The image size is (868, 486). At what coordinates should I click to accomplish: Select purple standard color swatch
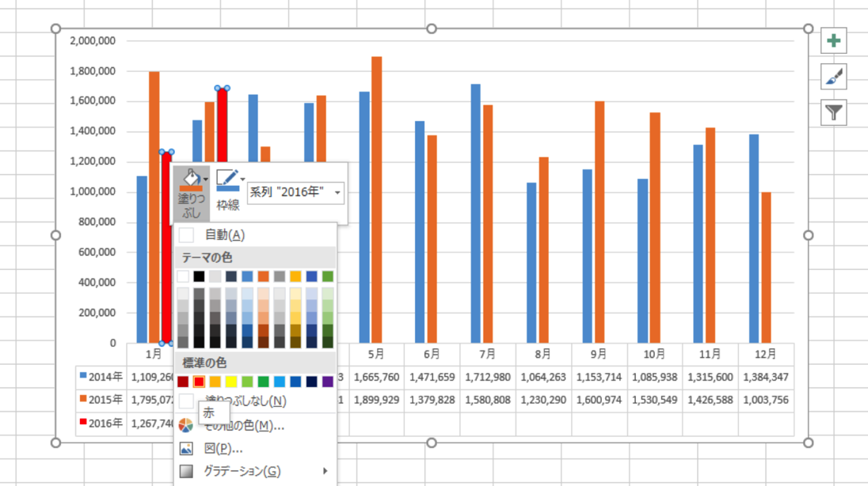(x=328, y=382)
